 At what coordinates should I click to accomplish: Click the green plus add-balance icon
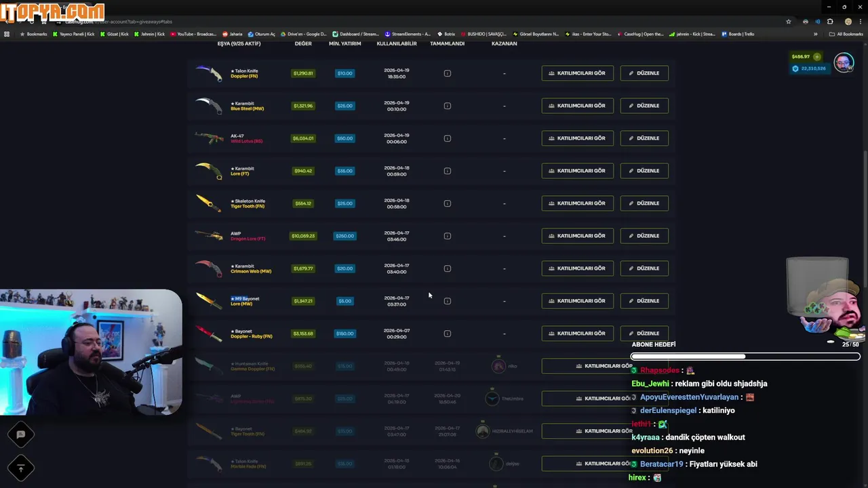click(816, 57)
